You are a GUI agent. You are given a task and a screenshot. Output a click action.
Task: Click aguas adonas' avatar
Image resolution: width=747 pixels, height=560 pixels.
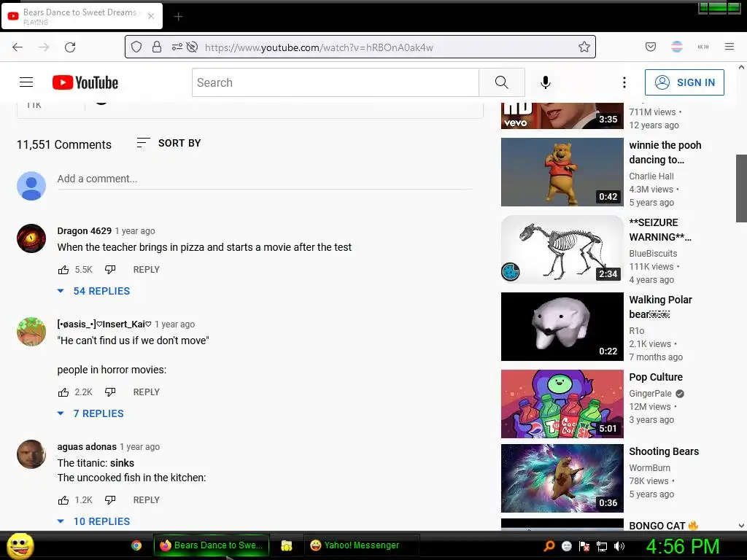[x=31, y=454]
